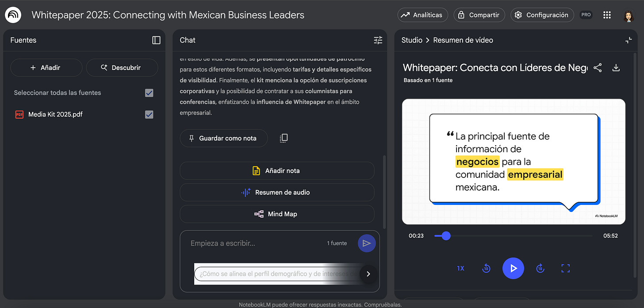644x308 pixels.
Task: Open Analíticas from the header
Action: [422, 15]
